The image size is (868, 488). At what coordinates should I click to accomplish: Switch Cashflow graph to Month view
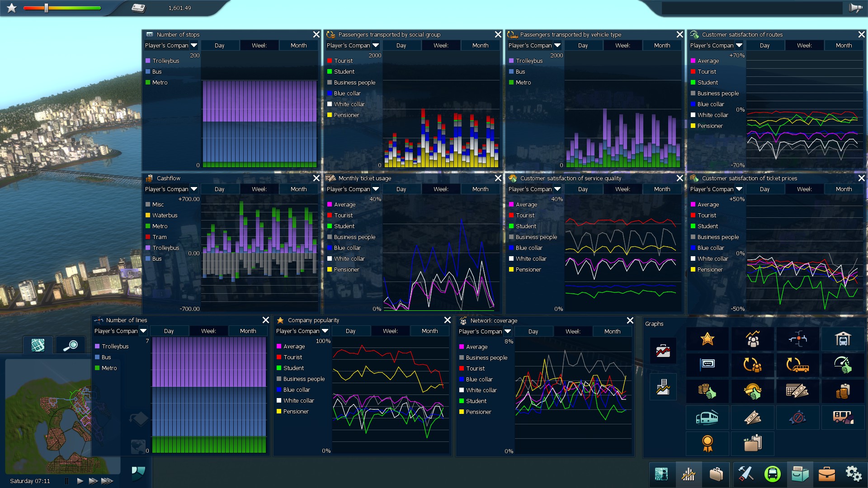pyautogui.click(x=298, y=189)
